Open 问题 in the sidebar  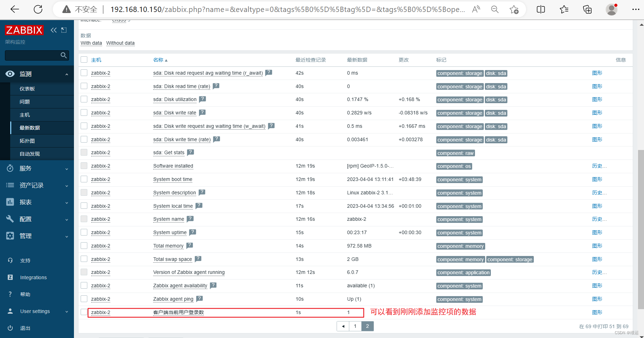[25, 102]
